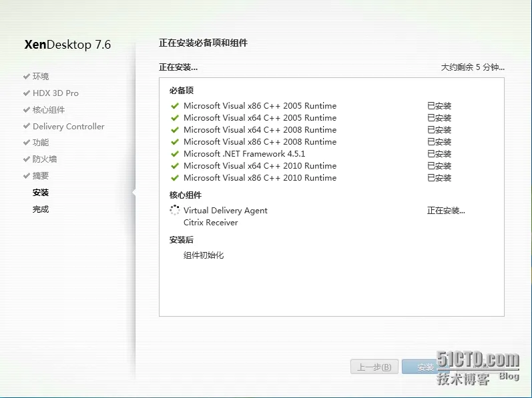Viewport: 532px width, 398px height.
Task: Open the 防火墙 sidebar step
Action: coord(45,159)
